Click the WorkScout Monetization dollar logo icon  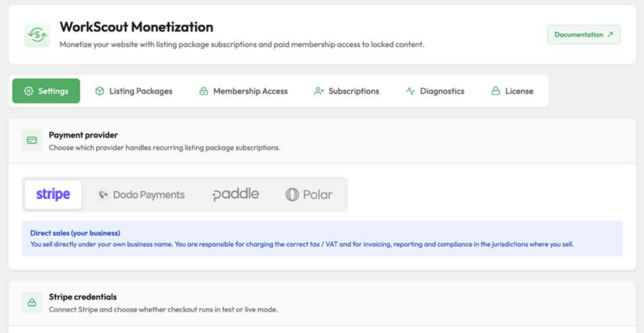click(x=37, y=35)
